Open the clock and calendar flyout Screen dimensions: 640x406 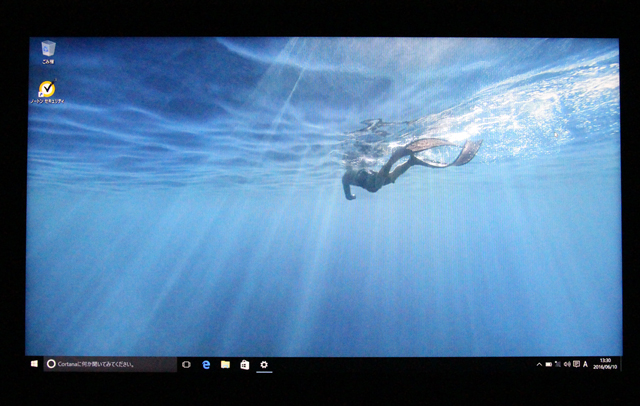(x=605, y=360)
